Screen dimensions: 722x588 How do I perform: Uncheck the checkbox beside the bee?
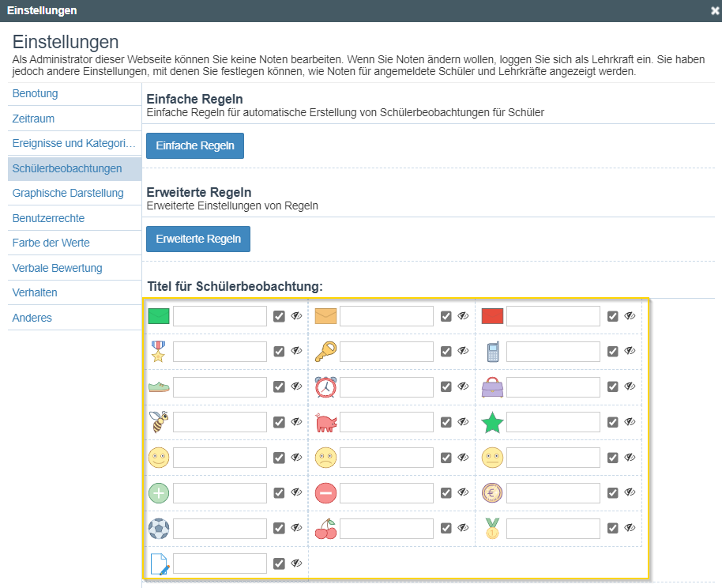click(x=279, y=422)
